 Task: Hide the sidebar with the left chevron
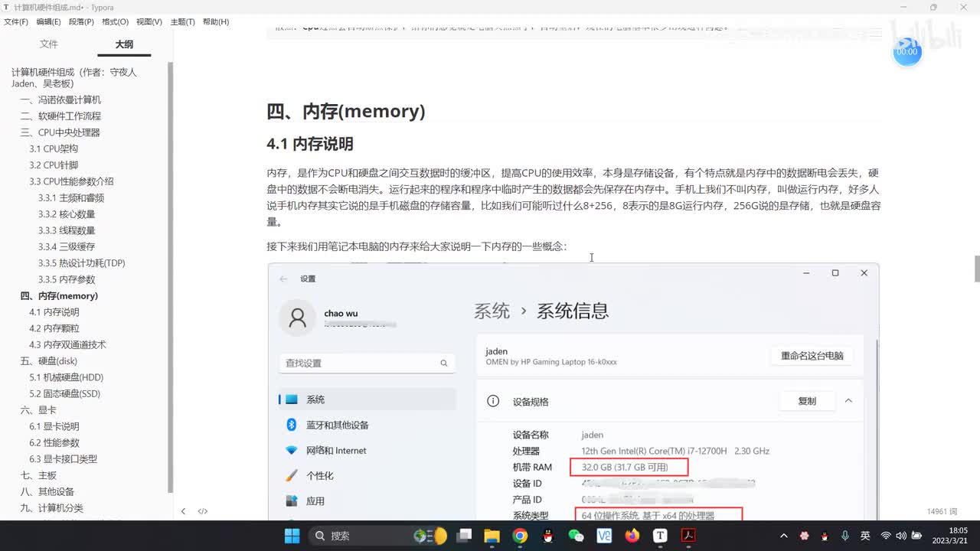(183, 511)
